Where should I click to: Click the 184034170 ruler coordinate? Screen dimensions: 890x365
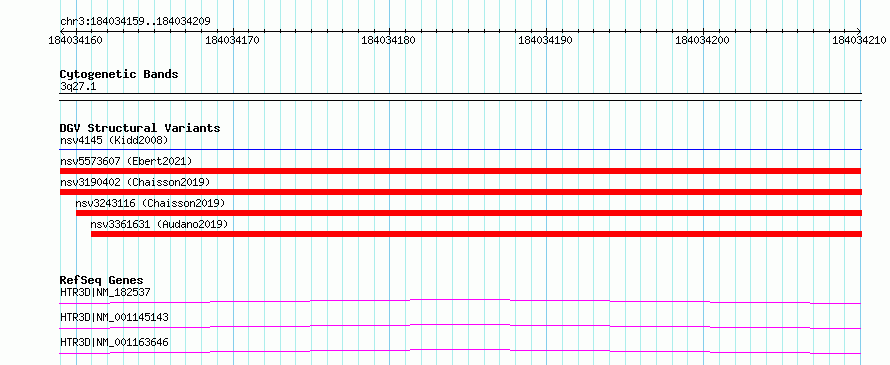point(233,40)
